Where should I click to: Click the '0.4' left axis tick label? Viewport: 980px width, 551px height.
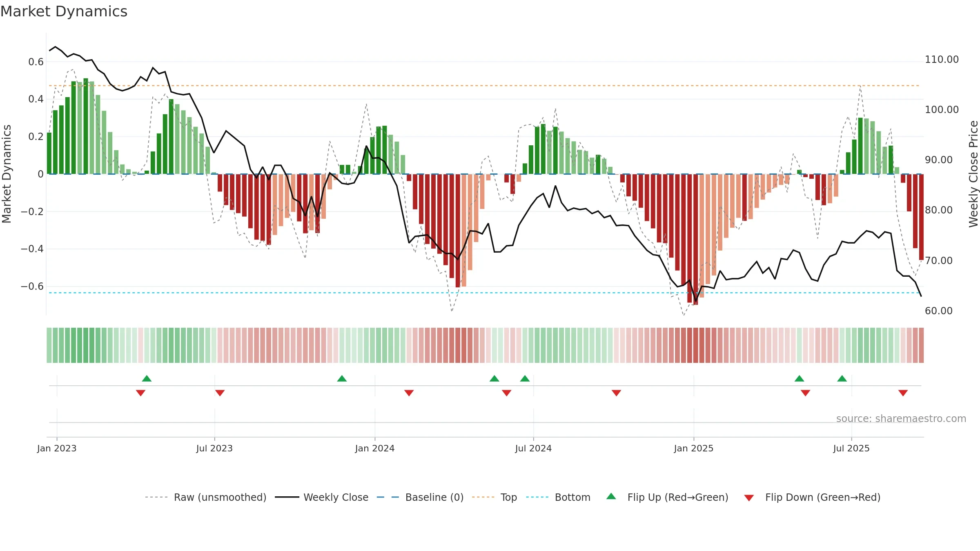(36, 99)
